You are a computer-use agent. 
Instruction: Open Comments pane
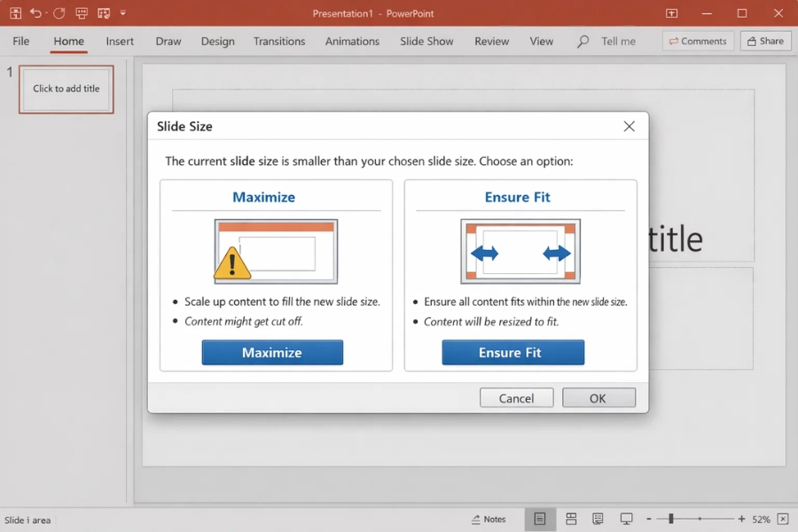click(698, 41)
